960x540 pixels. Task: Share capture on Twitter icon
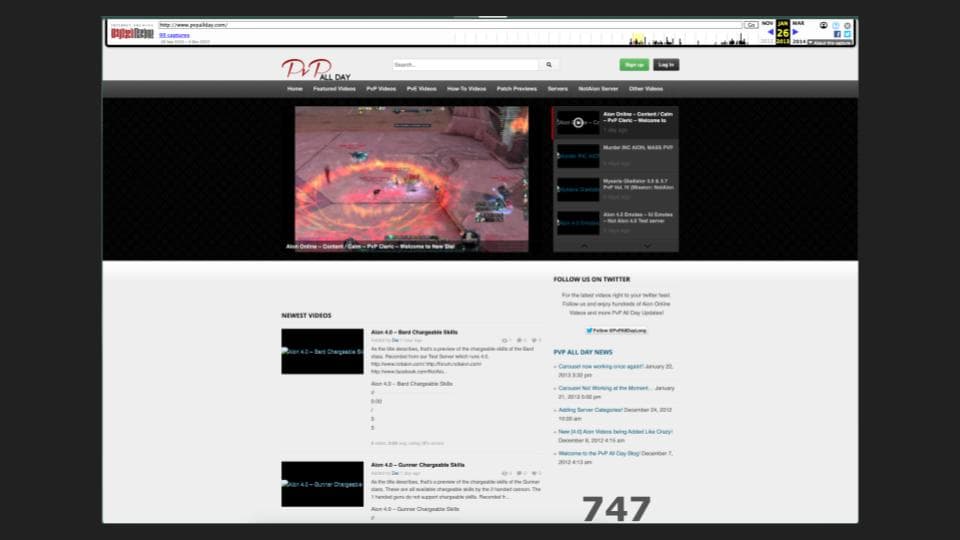click(847, 34)
